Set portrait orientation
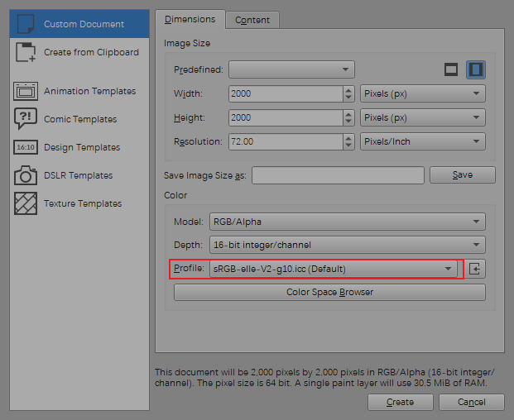Viewport: 514px width, 420px height. point(476,69)
